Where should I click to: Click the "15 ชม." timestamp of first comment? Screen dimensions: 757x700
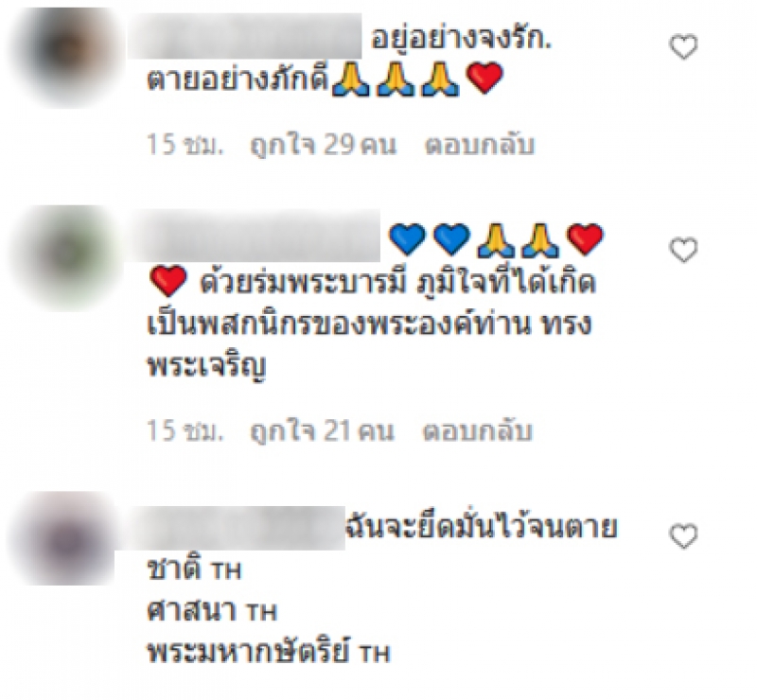[x=185, y=145]
